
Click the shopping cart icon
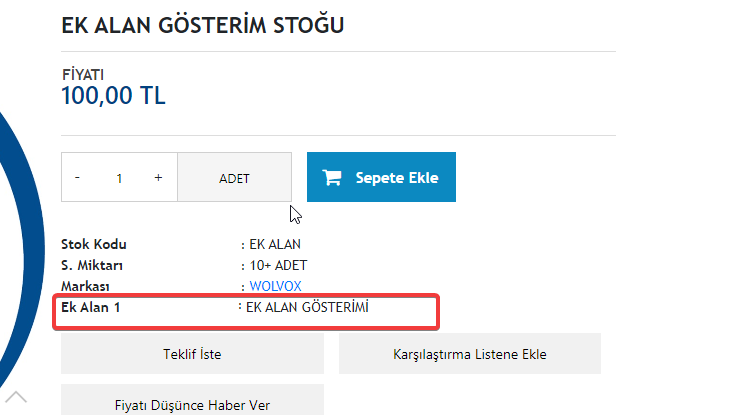coord(332,178)
